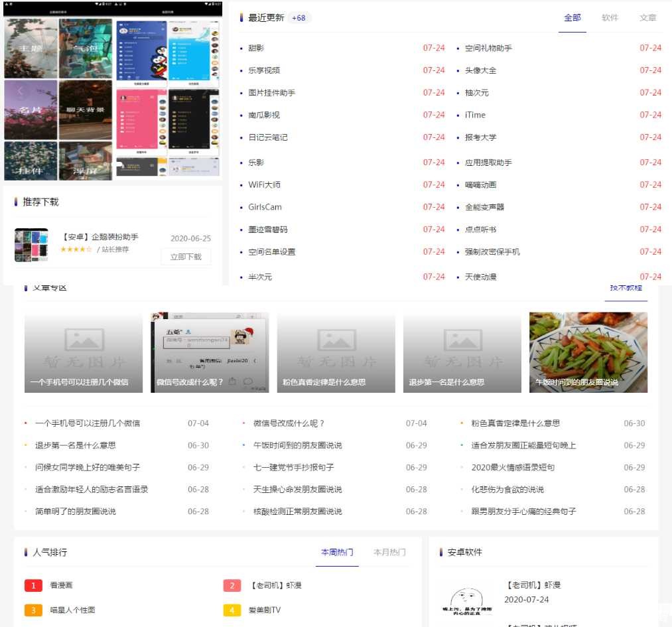Open the 【安卓】企鹅装扮助手 title link
Screen dimensions: 672x627
100,237
